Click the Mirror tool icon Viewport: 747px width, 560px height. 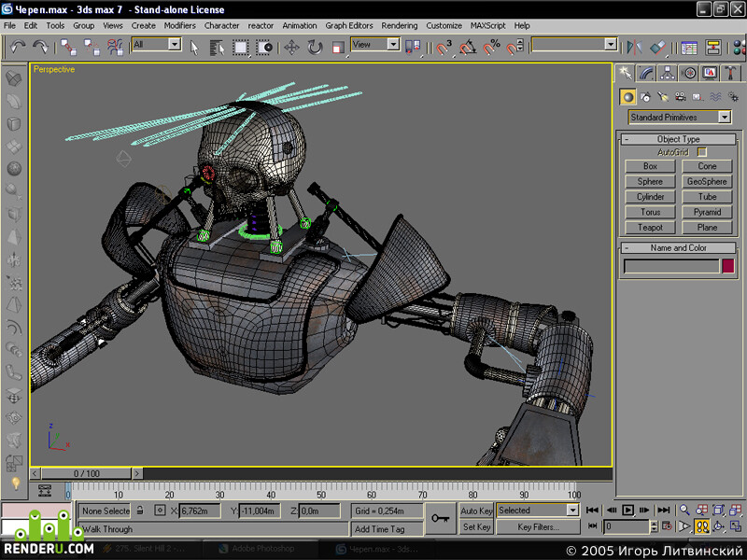point(634,47)
